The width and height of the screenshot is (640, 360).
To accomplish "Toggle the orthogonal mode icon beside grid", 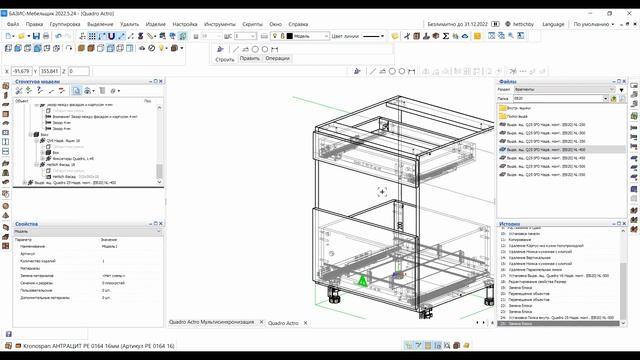I will (x=102, y=36).
